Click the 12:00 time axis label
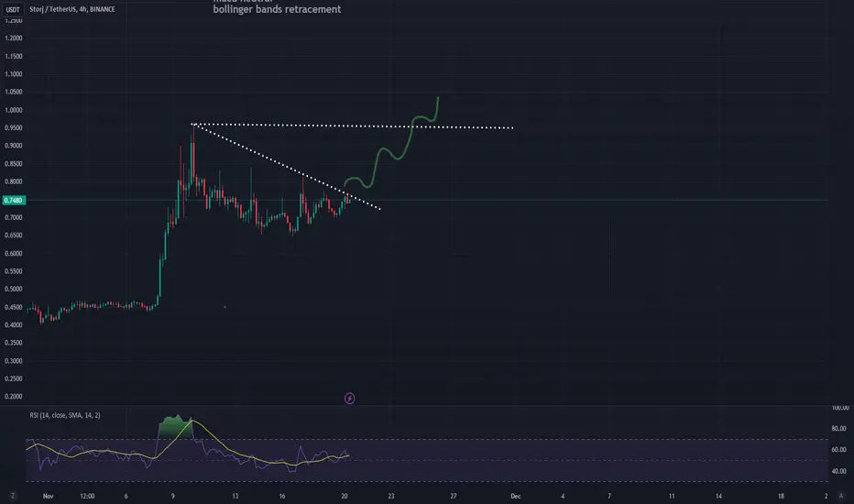This screenshot has height=504, width=854. tap(87, 497)
